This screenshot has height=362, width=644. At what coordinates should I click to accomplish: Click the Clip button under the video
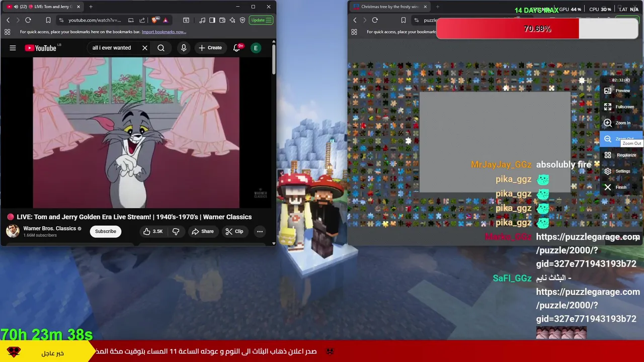coord(234,231)
